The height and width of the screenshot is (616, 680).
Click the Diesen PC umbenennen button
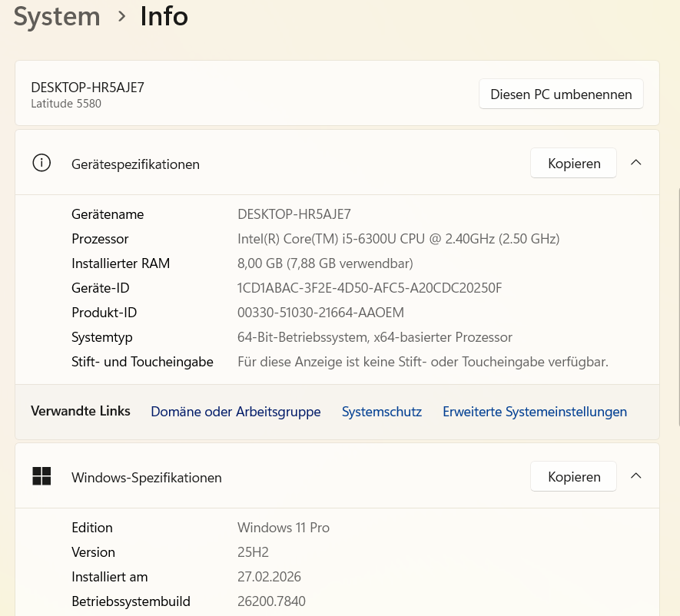coord(561,94)
